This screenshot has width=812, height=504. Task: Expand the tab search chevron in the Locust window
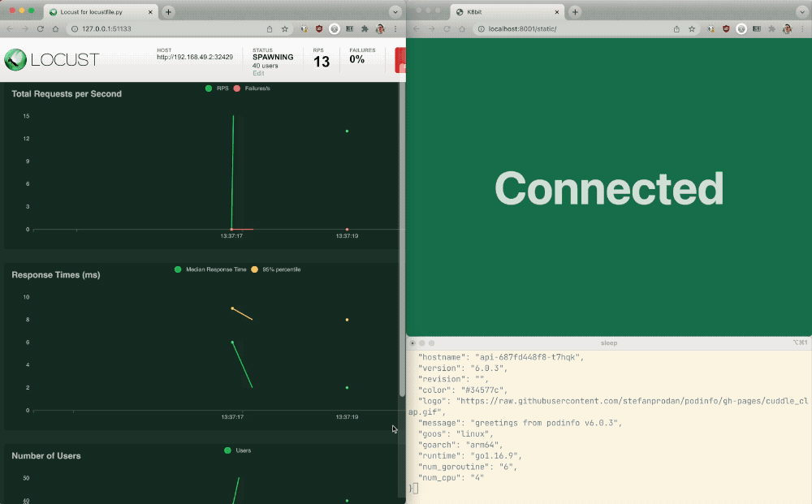point(395,12)
